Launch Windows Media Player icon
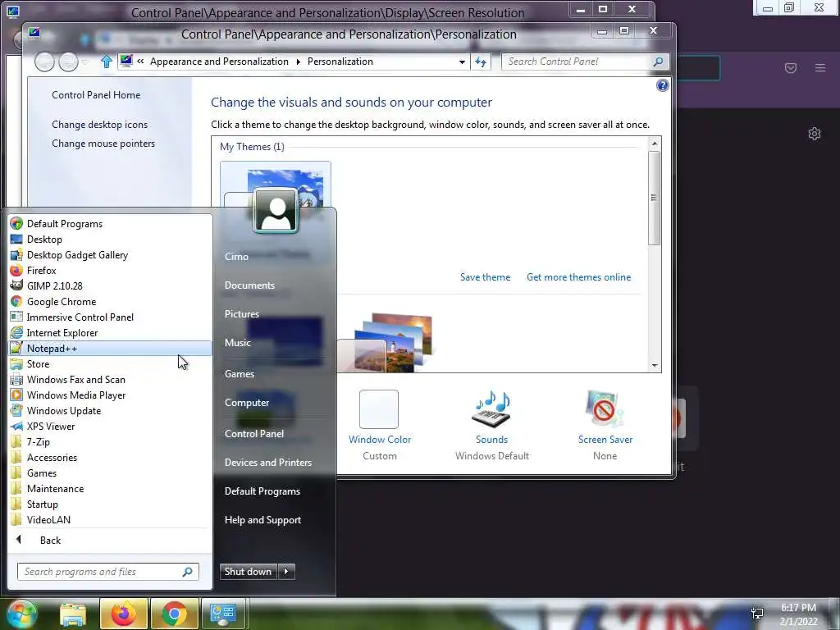 pos(16,395)
